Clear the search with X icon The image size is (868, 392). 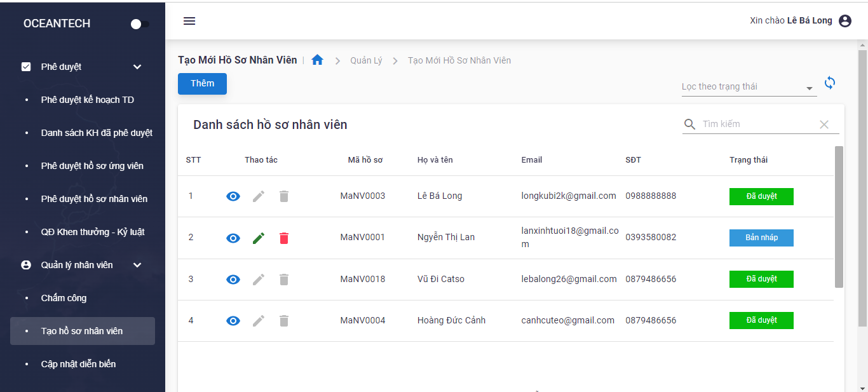[824, 125]
